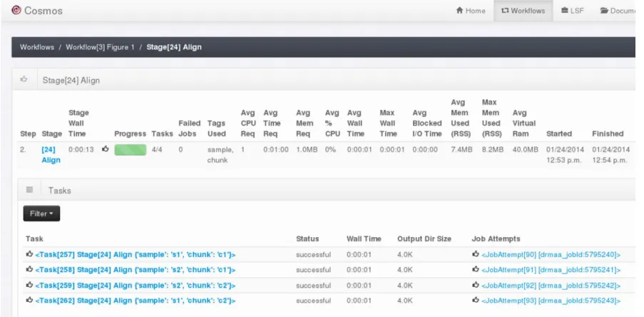Viewport: 644px width, 317px height.
Task: Click the tags used 'sample, chunk' cell
Action: (220, 155)
